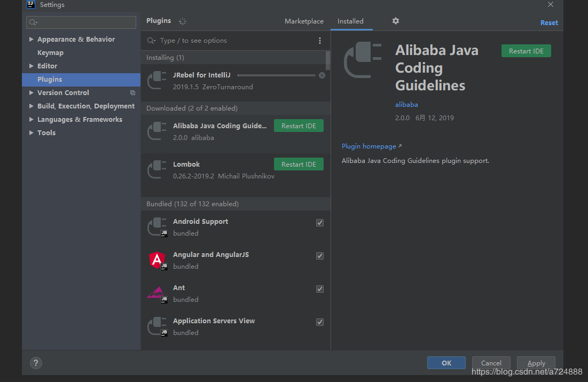Click the loading spinner next to Plugins
Image resolution: width=588 pixels, height=382 pixels.
coord(183,21)
